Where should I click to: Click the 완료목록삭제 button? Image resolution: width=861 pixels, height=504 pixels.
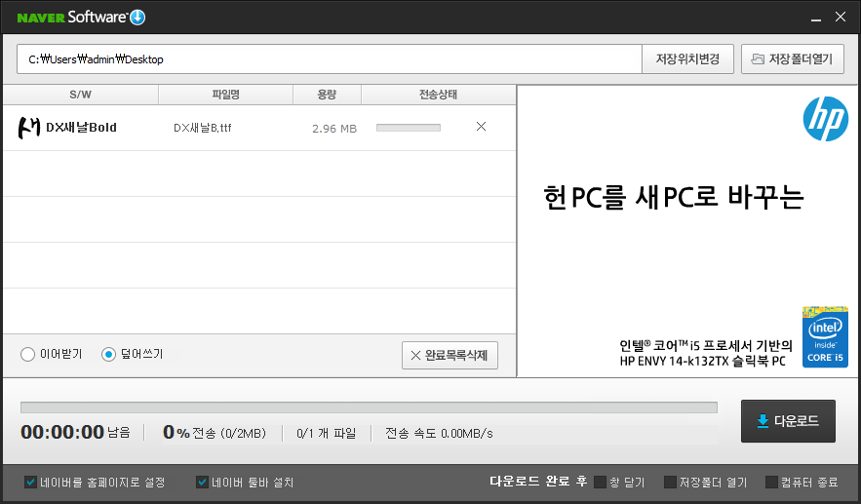tap(450, 355)
